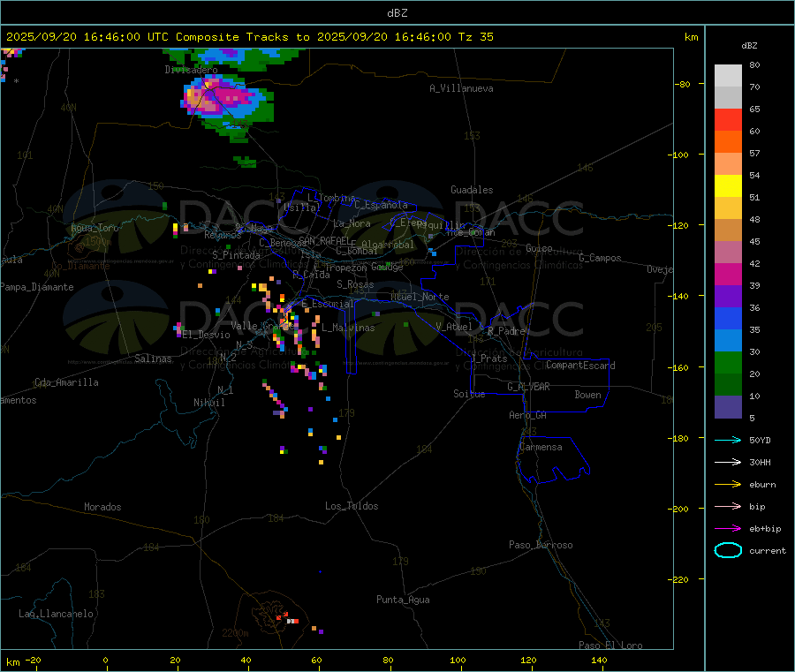Click the 'V_Atuel' map label
Image resolution: width=795 pixels, height=672 pixels.
point(454,327)
